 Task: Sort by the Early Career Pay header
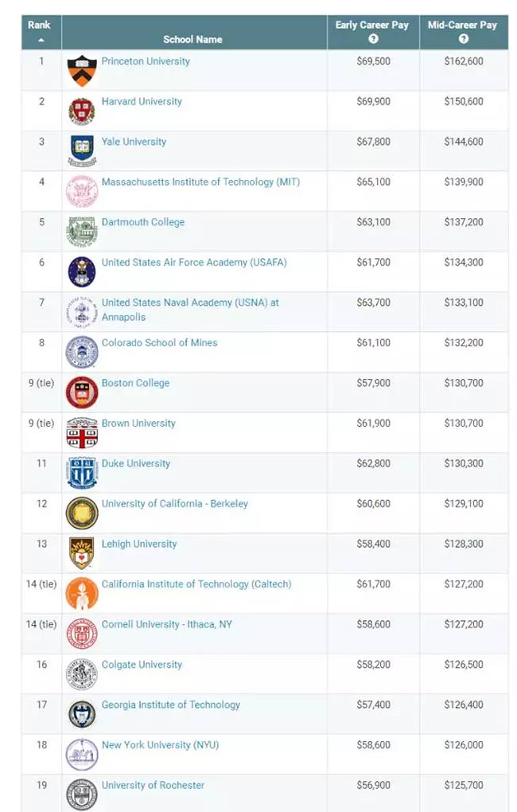pyautogui.click(x=372, y=25)
